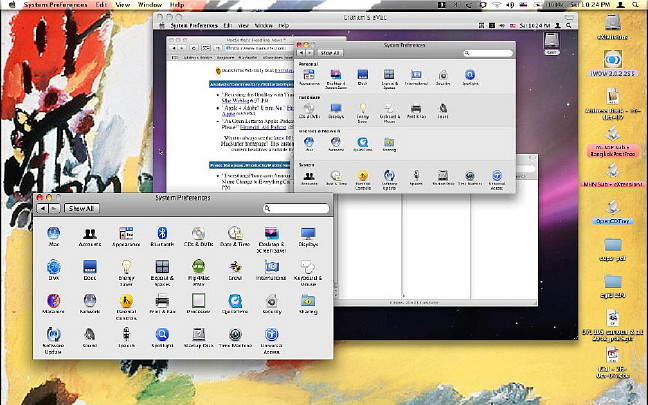This screenshot has width=648, height=405.
Task: Open Date & Time pane in front window
Action: (235, 236)
